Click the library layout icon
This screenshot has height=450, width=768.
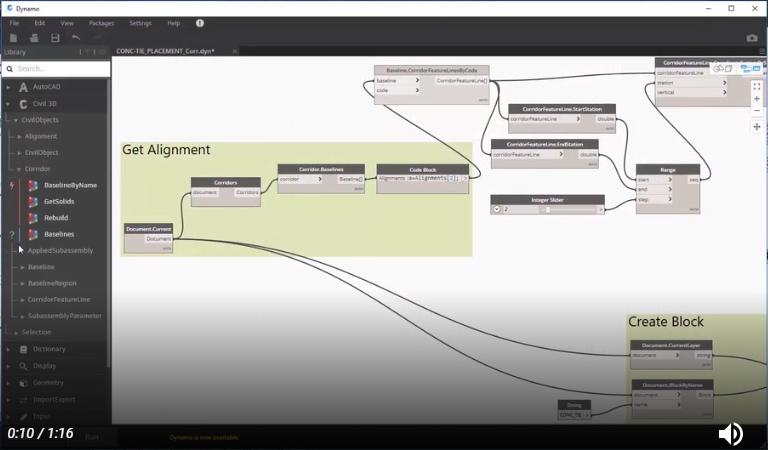[102, 52]
